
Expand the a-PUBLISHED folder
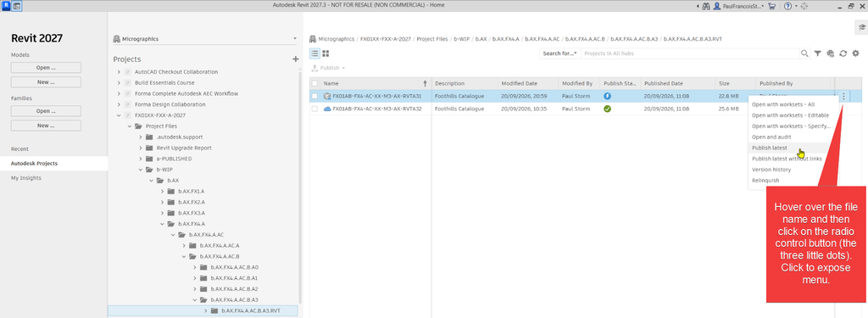pyautogui.click(x=140, y=159)
